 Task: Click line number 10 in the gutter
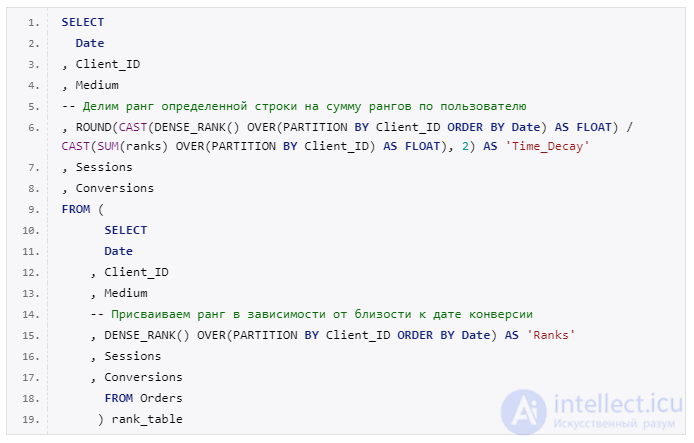31,231
